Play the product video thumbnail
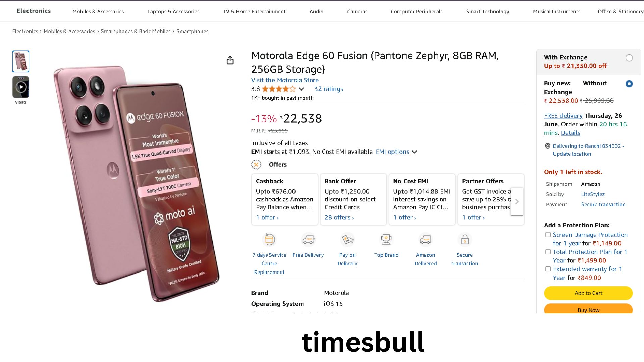This screenshot has width=644, height=362. click(21, 87)
